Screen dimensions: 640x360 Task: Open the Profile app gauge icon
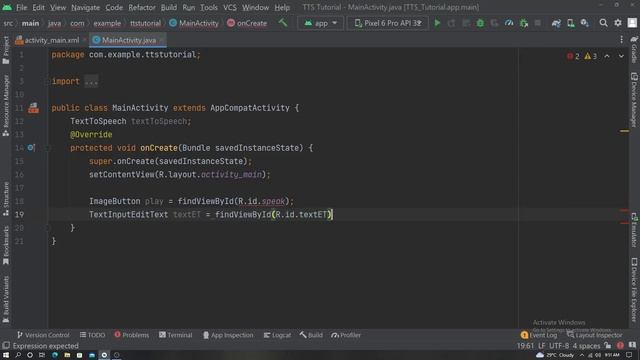(x=509, y=23)
